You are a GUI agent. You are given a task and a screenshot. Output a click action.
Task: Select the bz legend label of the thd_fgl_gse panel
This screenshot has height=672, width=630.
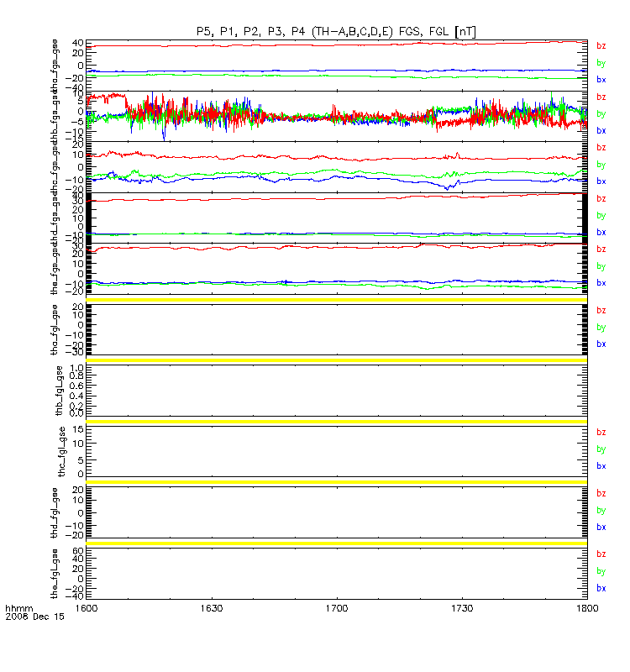pyautogui.click(x=601, y=493)
